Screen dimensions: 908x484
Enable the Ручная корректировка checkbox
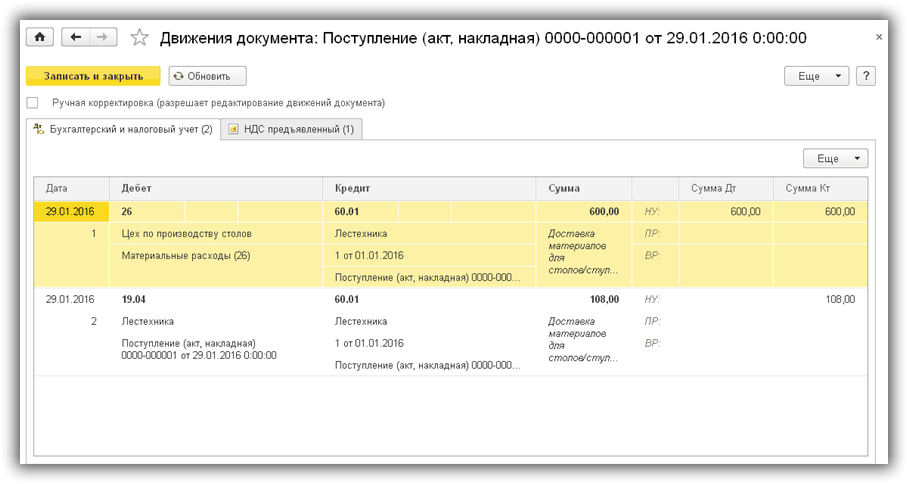[33, 103]
